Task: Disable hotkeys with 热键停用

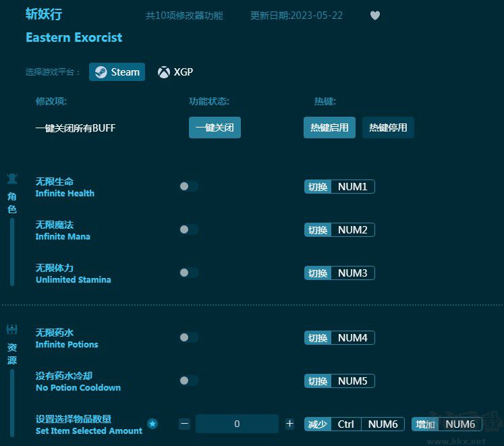Action: [x=388, y=128]
